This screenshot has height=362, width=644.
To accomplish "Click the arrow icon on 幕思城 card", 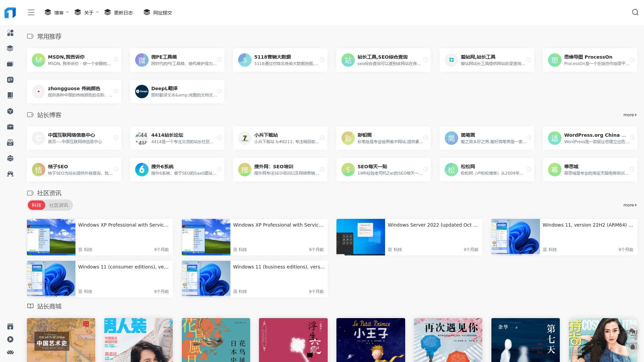I will (x=632, y=169).
